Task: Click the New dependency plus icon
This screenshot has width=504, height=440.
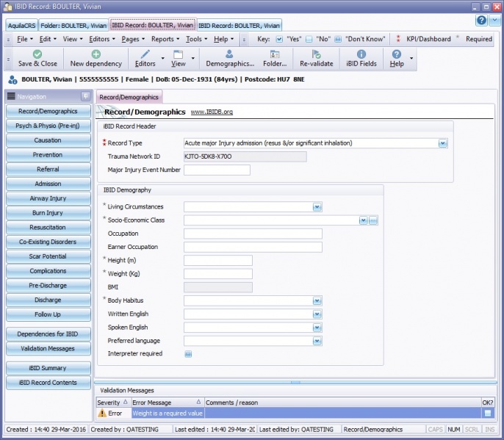Action: (x=96, y=54)
